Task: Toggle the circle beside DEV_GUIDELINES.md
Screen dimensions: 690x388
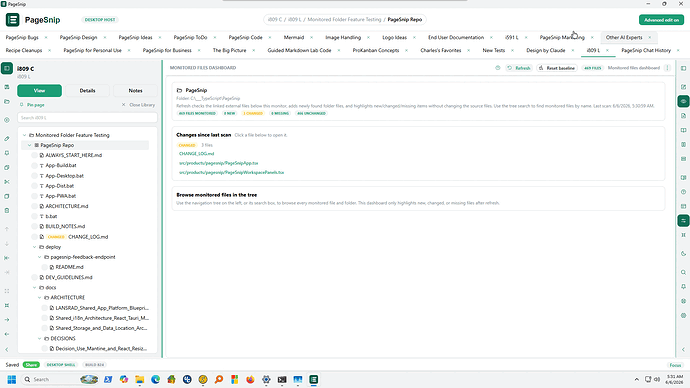Action: pyautogui.click(x=34, y=277)
